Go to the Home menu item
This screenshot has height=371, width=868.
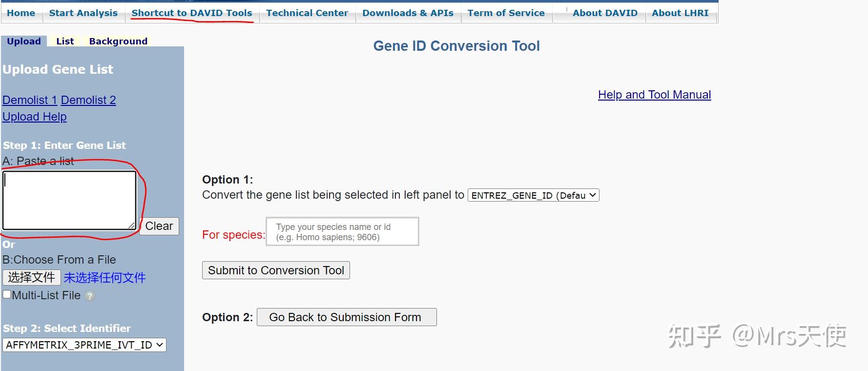[21, 13]
